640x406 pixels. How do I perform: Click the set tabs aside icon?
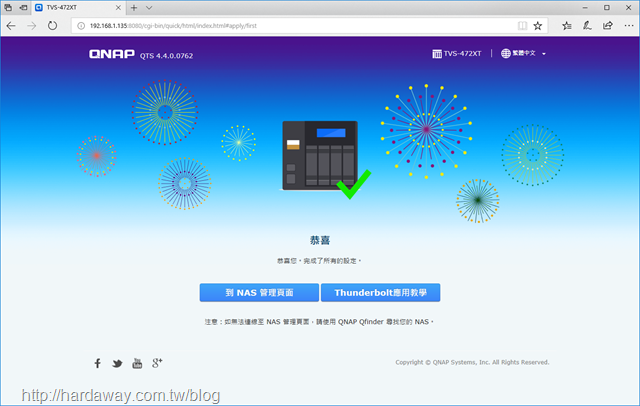24,7
